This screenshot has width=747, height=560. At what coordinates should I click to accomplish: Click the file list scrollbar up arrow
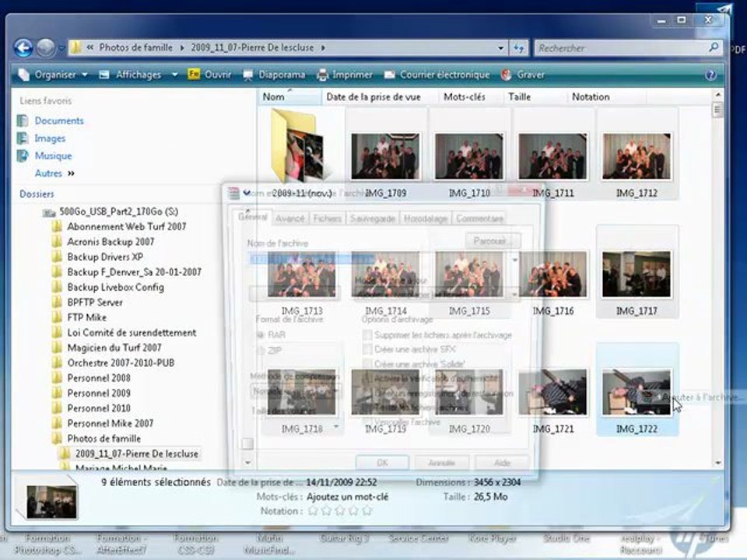pyautogui.click(x=717, y=95)
